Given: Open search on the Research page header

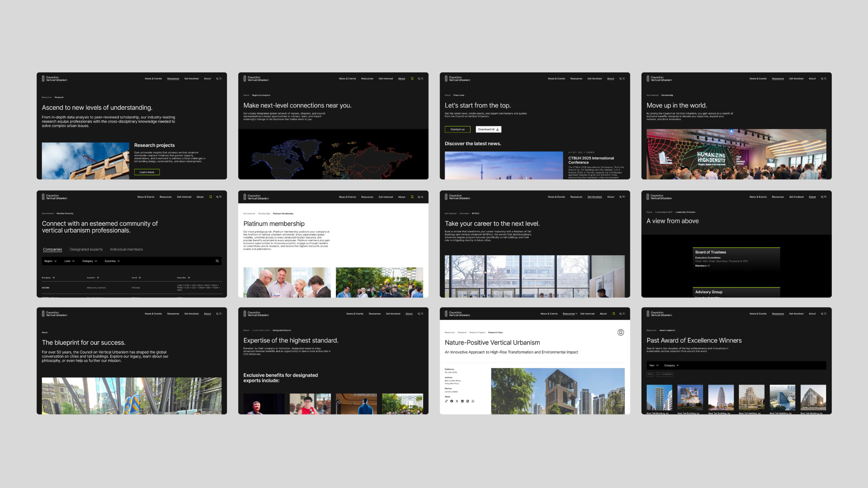Looking at the screenshot, I should (217, 78).
